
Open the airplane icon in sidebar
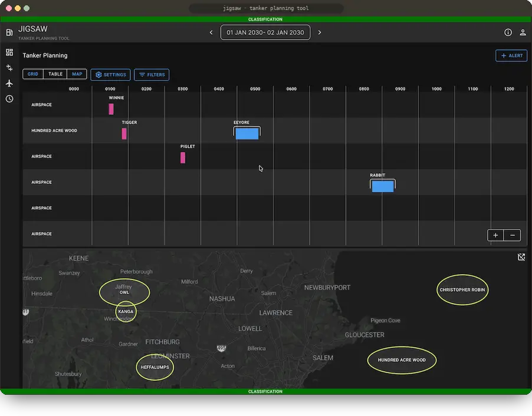point(9,83)
